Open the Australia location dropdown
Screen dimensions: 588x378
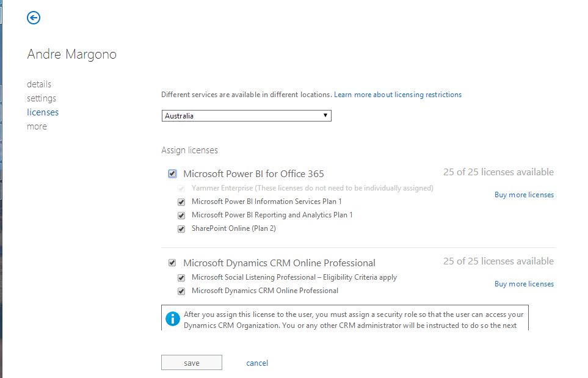point(247,115)
